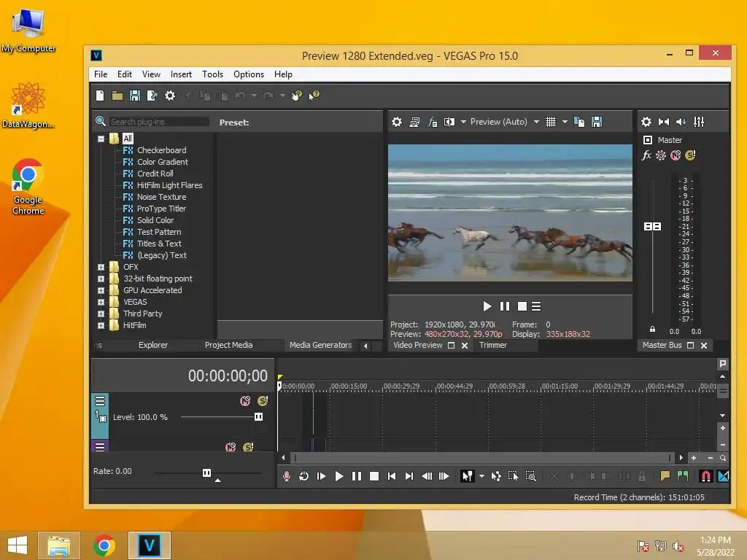The height and width of the screenshot is (560, 747).
Task: Expand the OFX folder
Action: tap(101, 267)
